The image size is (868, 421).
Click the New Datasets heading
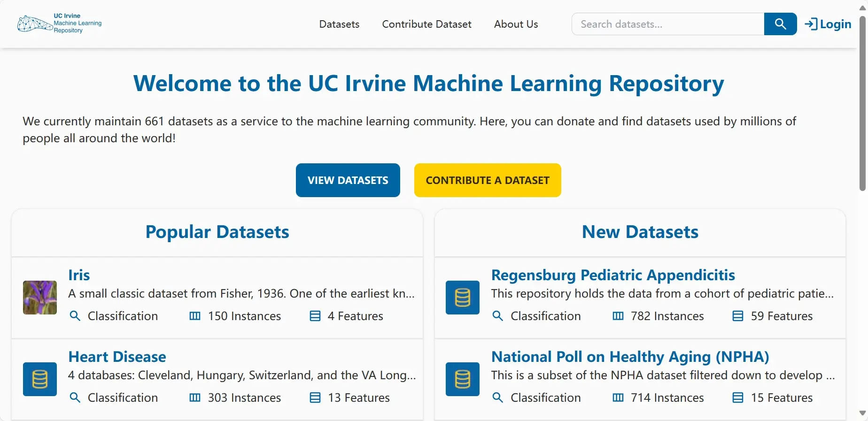[640, 232]
